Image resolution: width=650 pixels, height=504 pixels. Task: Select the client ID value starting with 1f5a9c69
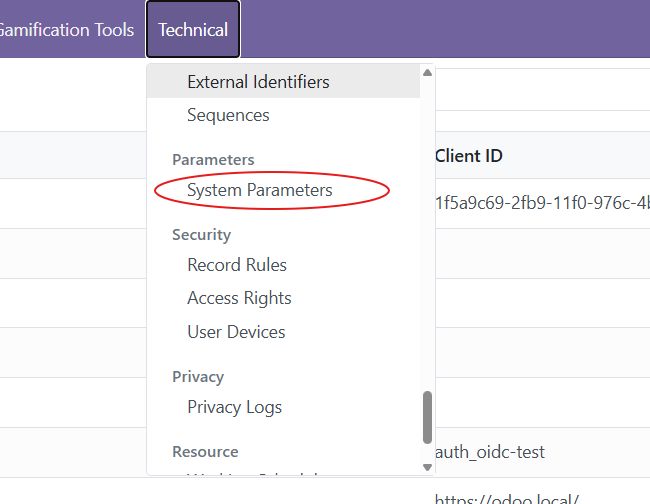[x=541, y=203]
